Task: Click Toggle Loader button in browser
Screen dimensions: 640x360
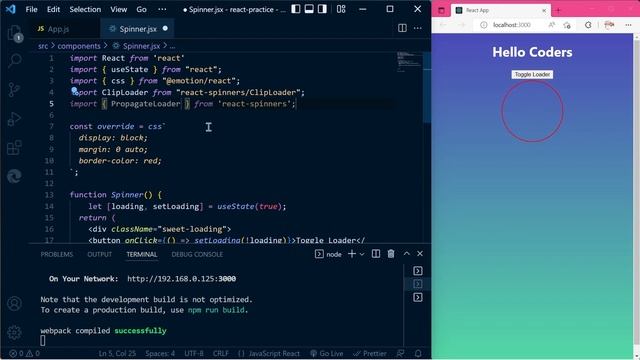Action: click(532, 74)
